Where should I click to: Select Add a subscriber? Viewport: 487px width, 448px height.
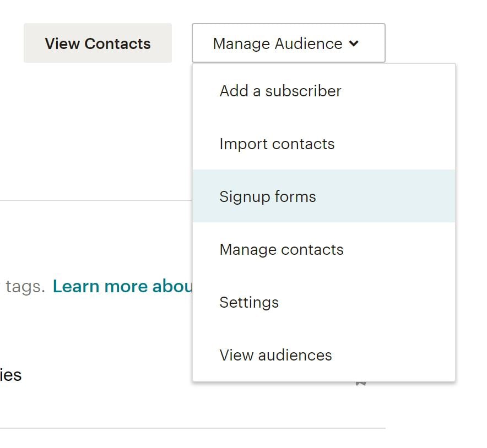pyautogui.click(x=280, y=91)
